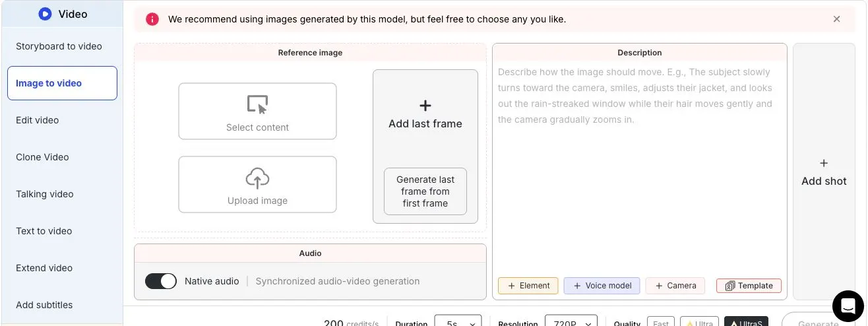Dismiss the recommendation banner with X
868x326 pixels.
836,19
